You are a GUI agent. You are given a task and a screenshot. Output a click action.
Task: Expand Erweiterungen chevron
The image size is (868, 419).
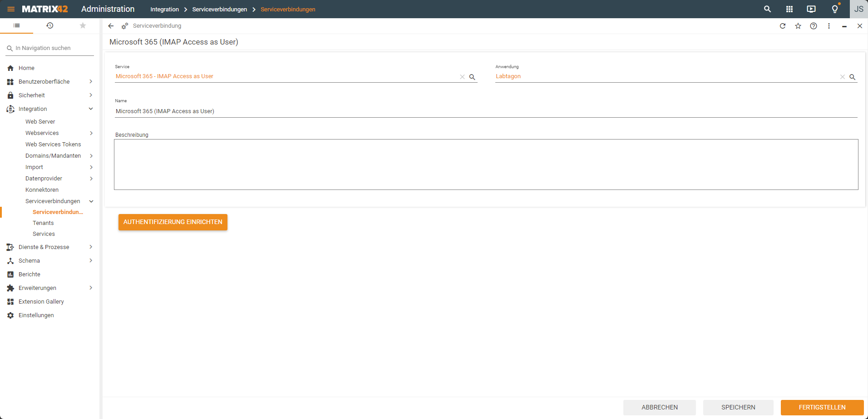[91, 288]
